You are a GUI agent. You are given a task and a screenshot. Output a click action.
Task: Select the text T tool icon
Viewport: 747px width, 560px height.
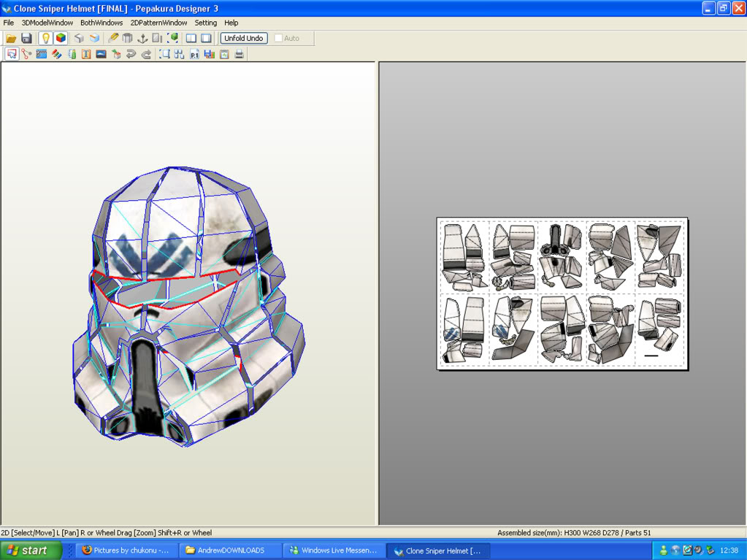point(86,54)
